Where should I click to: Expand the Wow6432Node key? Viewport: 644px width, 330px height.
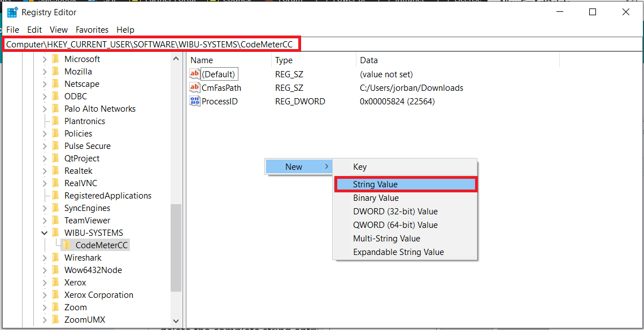(44, 270)
